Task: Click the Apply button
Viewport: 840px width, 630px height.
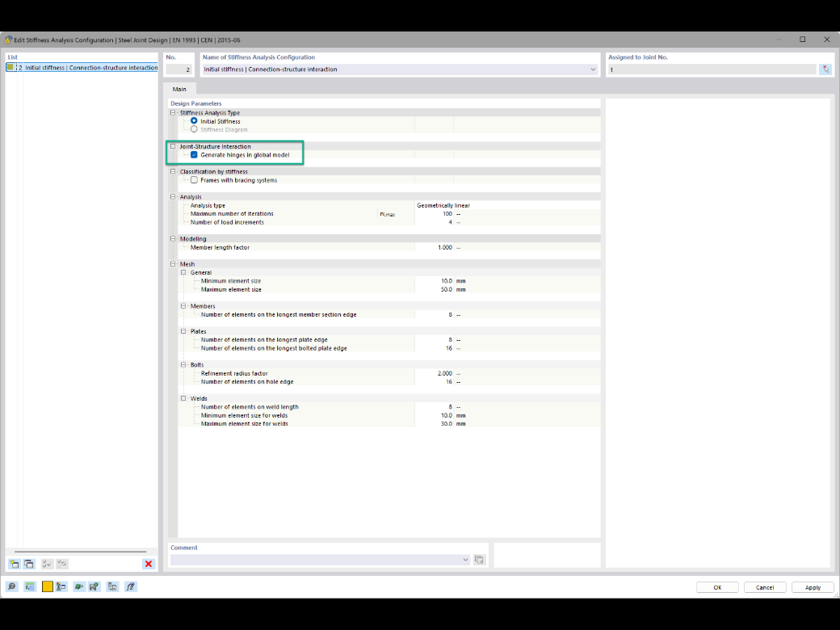Action: (x=813, y=587)
